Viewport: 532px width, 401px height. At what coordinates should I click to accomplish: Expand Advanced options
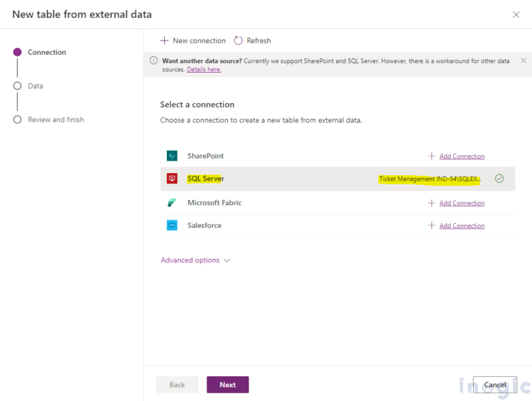(195, 260)
